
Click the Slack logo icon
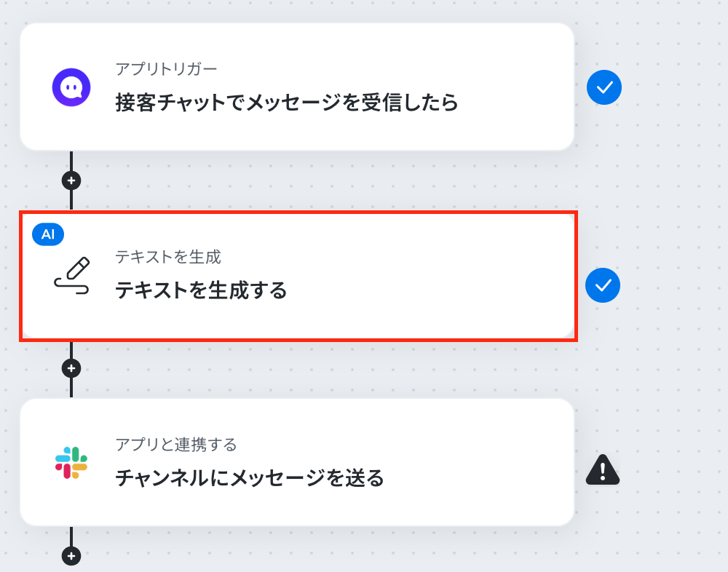[71, 463]
